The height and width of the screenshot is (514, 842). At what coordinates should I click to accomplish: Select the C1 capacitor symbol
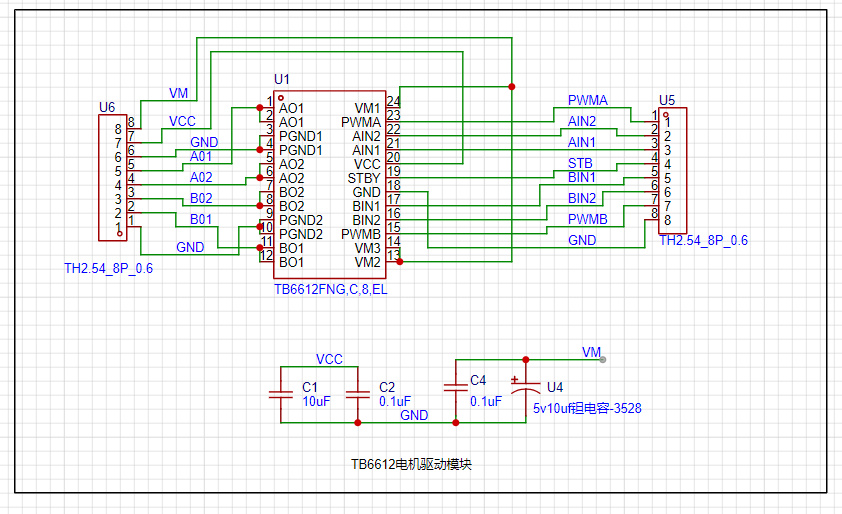[281, 395]
